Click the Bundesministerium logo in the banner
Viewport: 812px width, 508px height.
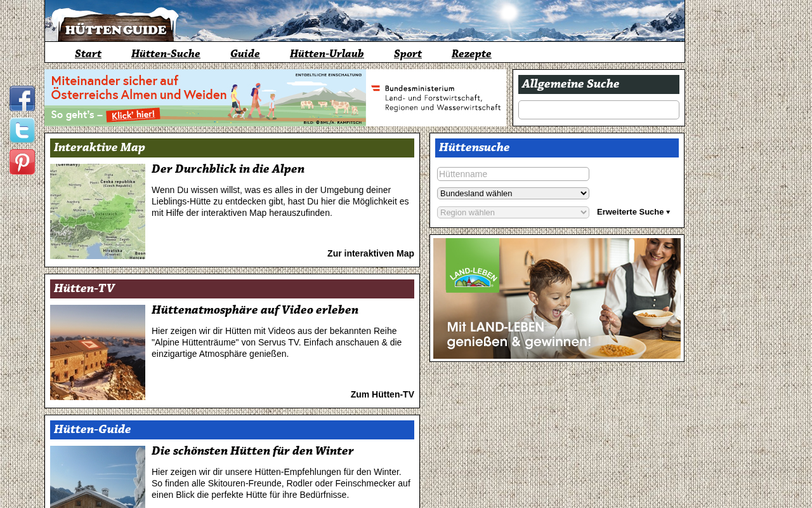click(436, 98)
